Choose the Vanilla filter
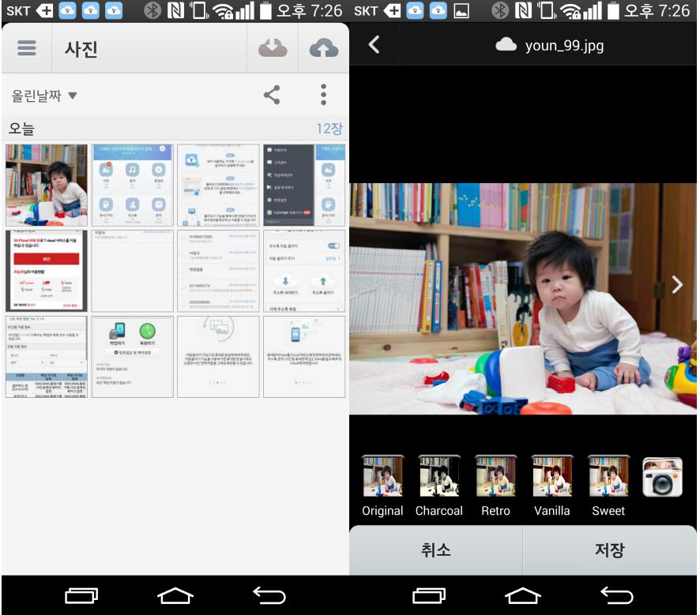Image resolution: width=700 pixels, height=615 pixels. point(551,477)
